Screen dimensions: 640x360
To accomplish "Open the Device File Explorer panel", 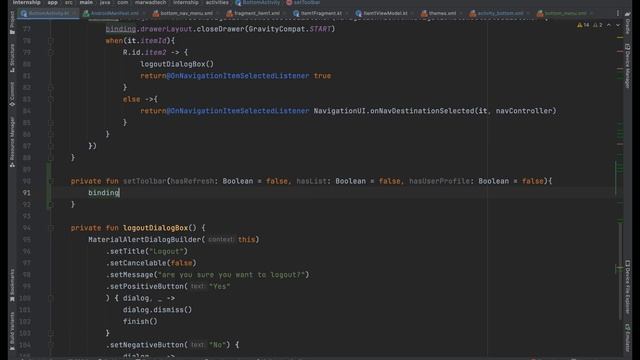I will coord(628,287).
